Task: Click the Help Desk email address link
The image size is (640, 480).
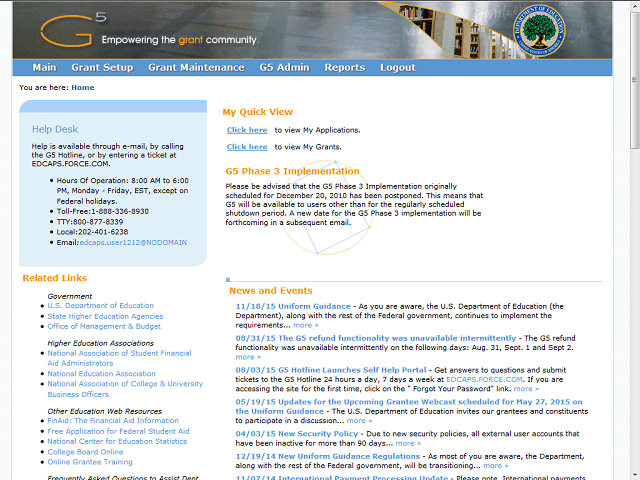Action: pyautogui.click(x=134, y=242)
